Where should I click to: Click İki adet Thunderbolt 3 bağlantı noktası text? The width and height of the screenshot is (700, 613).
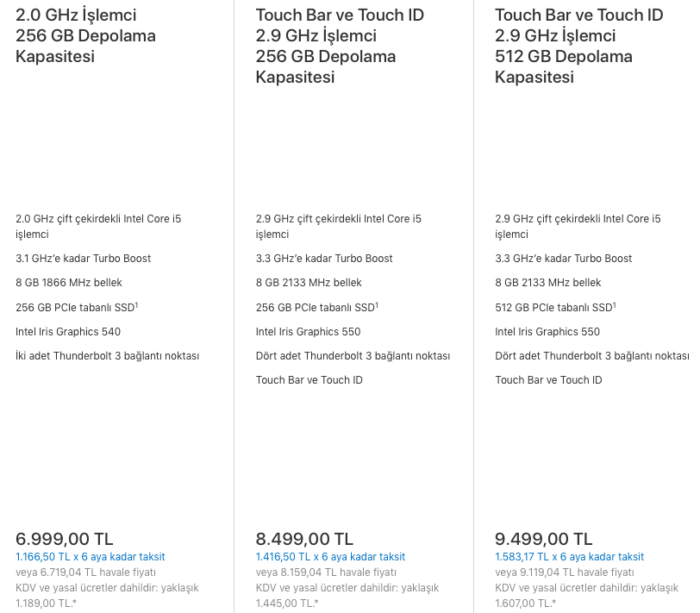tap(107, 356)
